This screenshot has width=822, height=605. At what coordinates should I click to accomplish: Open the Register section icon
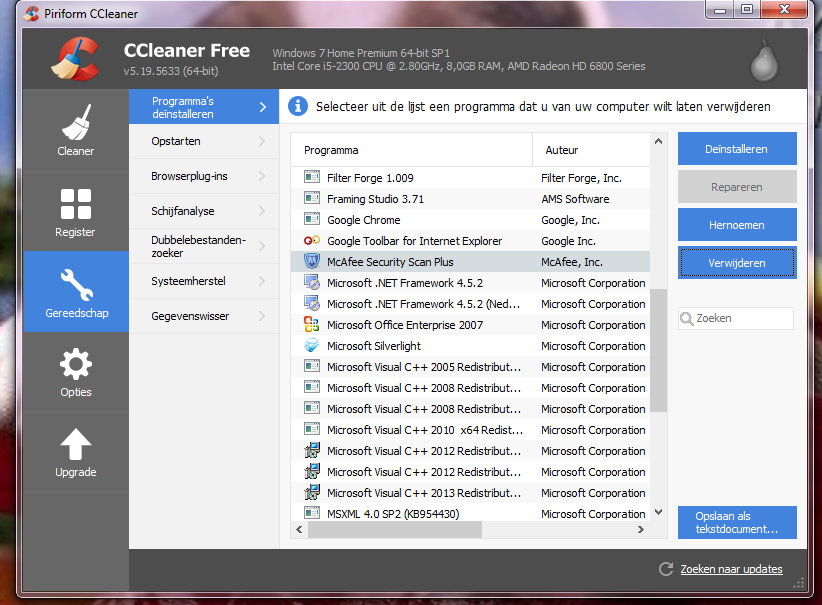pos(76,204)
